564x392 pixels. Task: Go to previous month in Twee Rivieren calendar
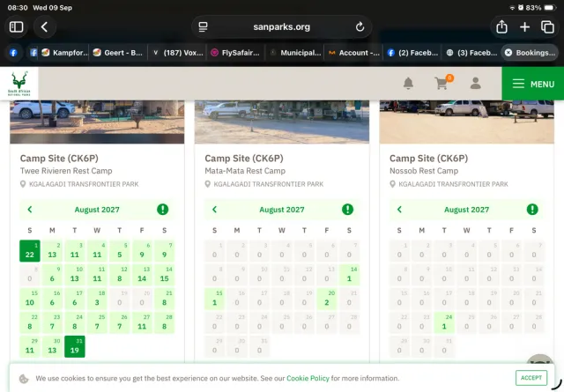[30, 210]
